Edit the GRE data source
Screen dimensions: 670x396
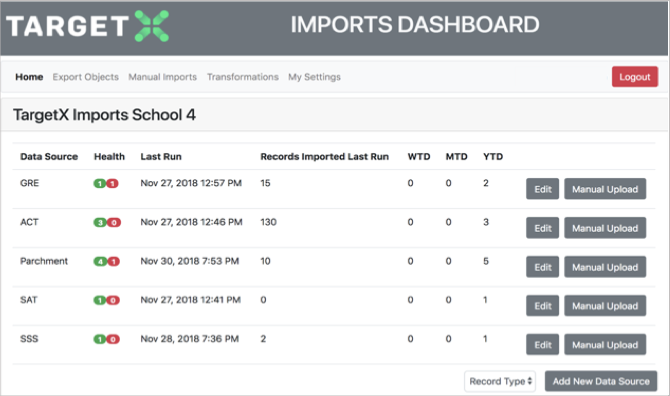(542, 189)
